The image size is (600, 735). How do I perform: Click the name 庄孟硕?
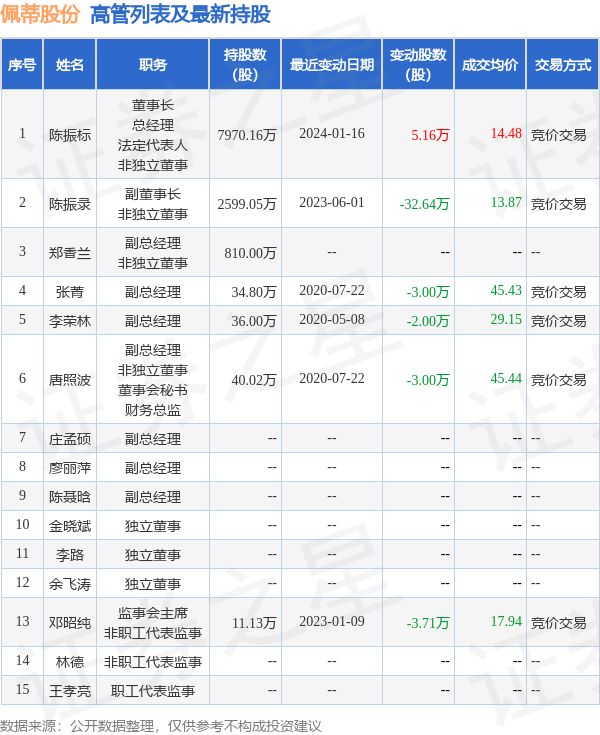[70, 439]
